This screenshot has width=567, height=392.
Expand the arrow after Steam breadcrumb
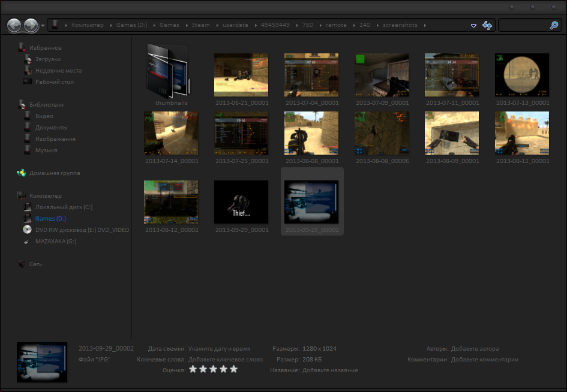216,25
